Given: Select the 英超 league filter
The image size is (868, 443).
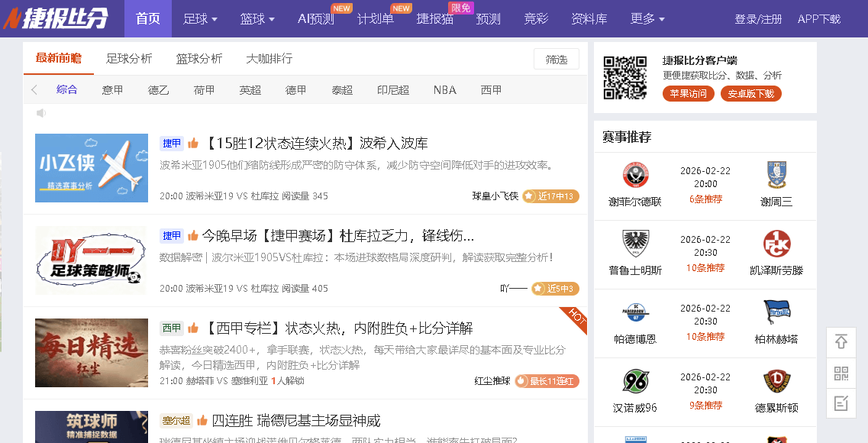Looking at the screenshot, I should point(250,90).
